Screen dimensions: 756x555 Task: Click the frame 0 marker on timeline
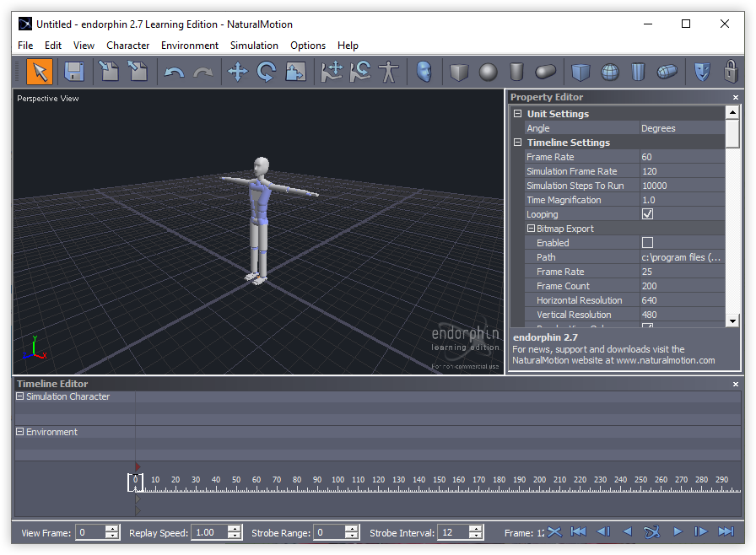pos(135,482)
